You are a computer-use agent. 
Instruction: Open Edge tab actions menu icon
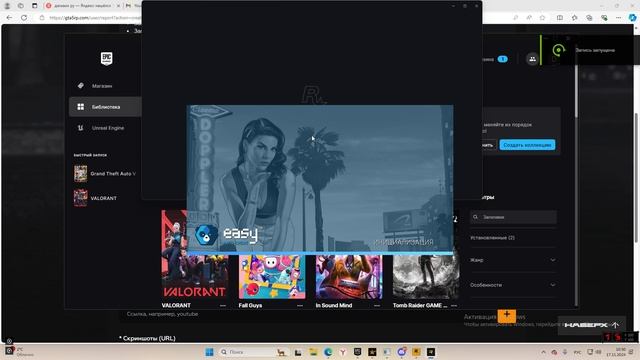pyautogui.click(x=35, y=6)
